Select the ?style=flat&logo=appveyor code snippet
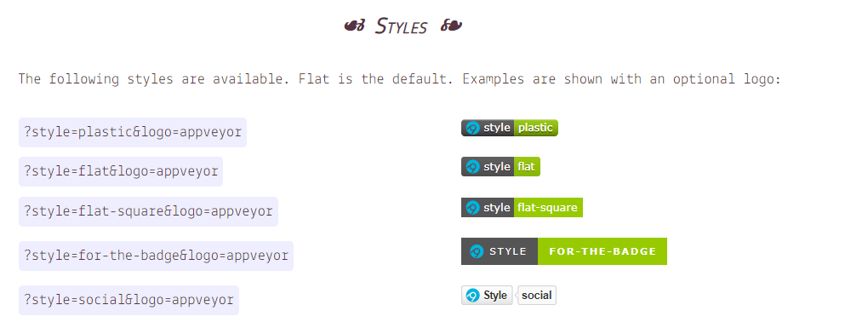The width and height of the screenshot is (868, 328). (x=121, y=172)
